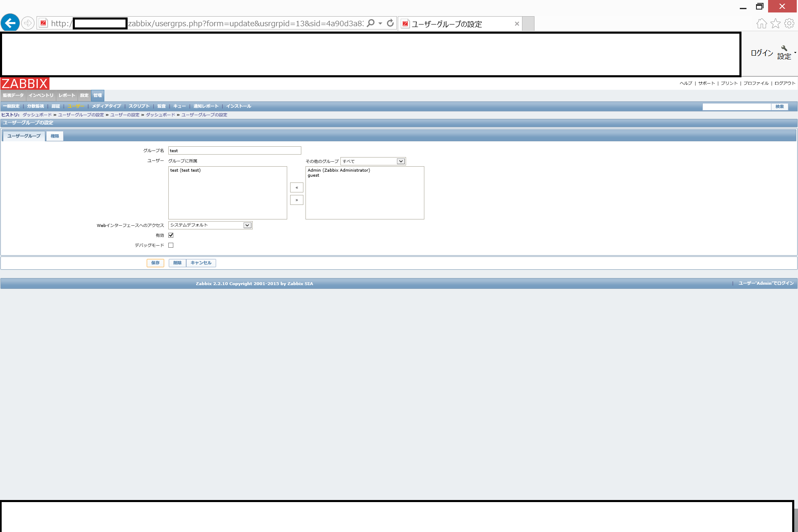Expand the arrow next to 設定 toolbar button
Viewport: 798px width, 532px height.
click(x=795, y=53)
